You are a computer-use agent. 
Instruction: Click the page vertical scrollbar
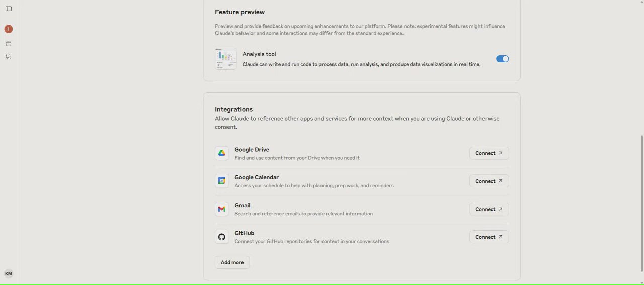coord(641,201)
